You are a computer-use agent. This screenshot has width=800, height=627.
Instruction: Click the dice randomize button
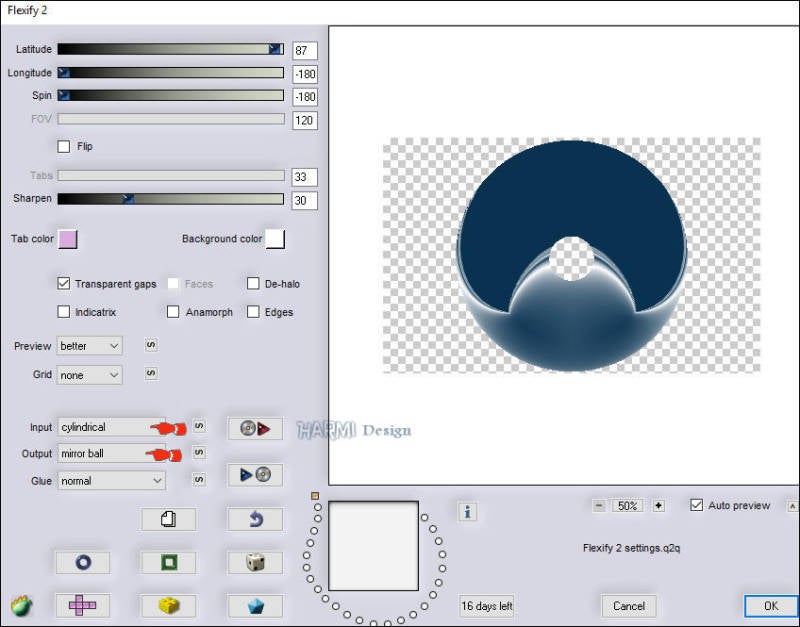pyautogui.click(x=255, y=562)
